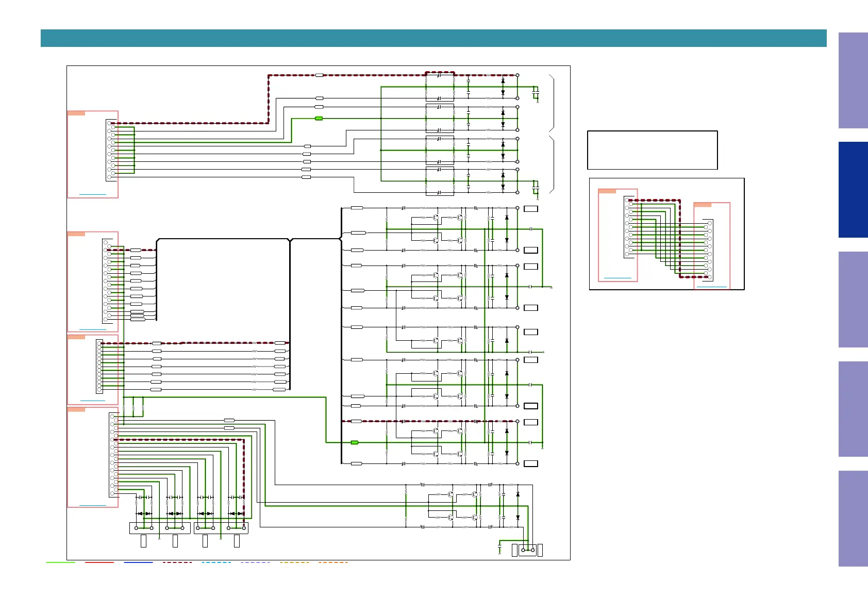868x614 pixels.
Task: Click the solid blue legend line
Action: coord(138,562)
